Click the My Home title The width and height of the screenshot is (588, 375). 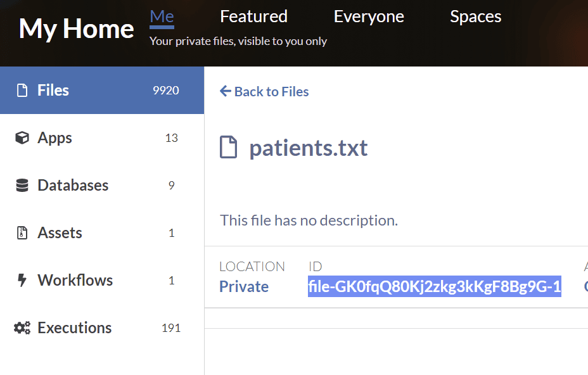[x=76, y=29]
